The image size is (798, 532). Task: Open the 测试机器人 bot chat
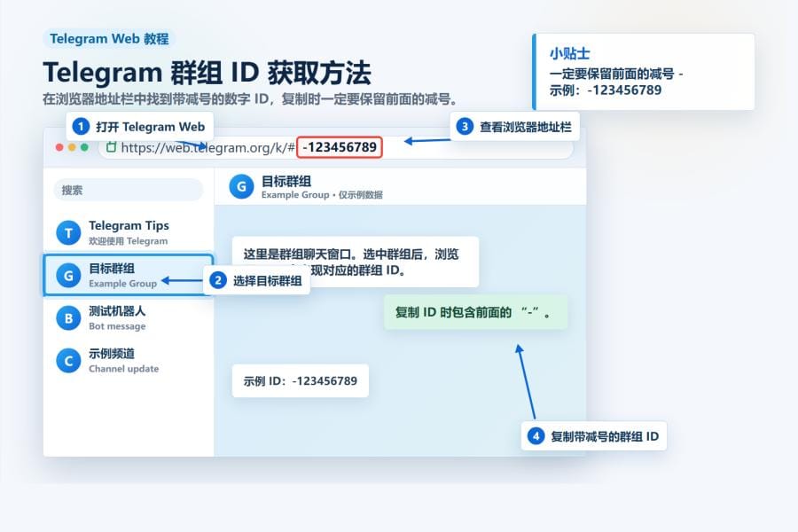[129, 317]
